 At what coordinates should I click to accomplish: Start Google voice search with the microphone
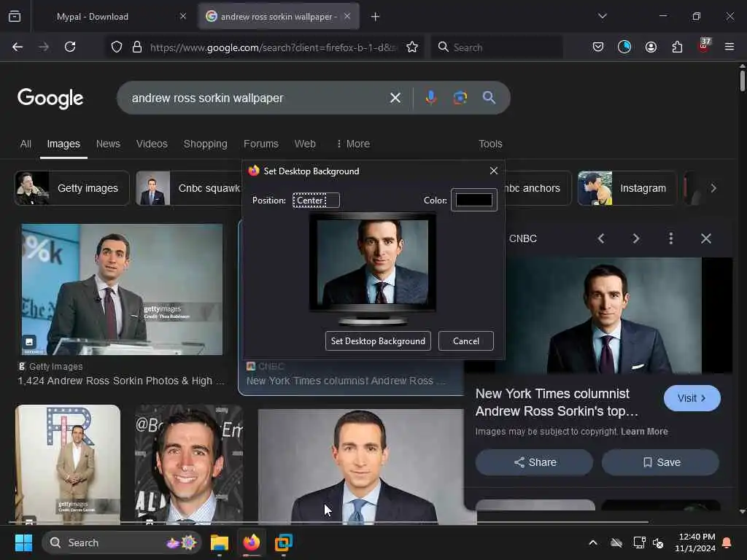pos(430,98)
